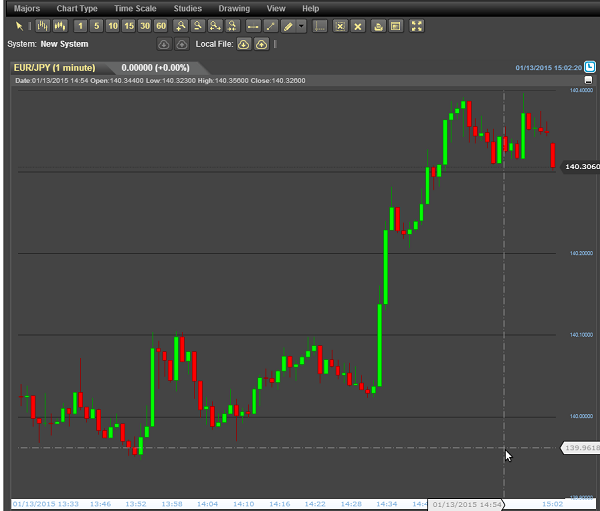Select the EUR/JPY (1 minute) chart tab

click(55, 68)
